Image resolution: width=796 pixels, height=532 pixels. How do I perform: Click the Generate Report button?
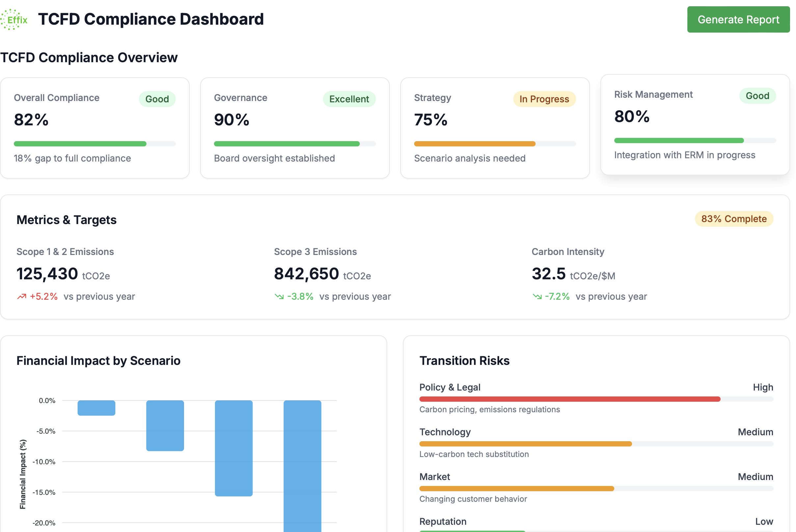point(738,19)
